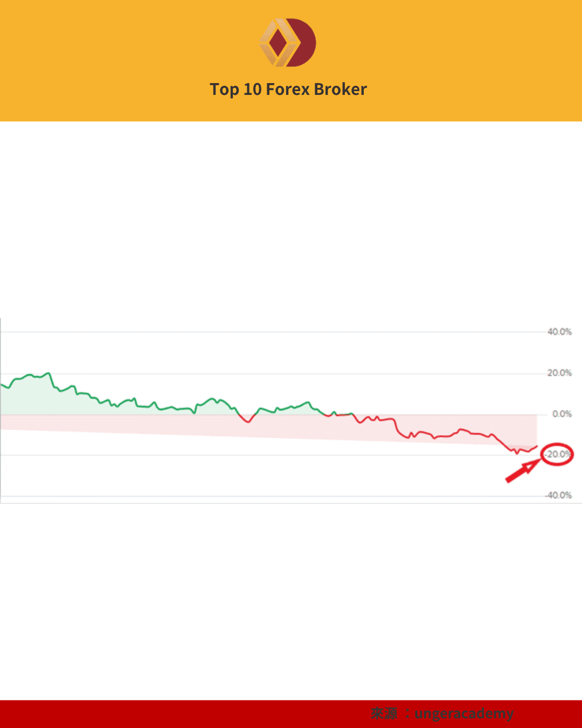Select the 0.0% axis label

pos(562,414)
